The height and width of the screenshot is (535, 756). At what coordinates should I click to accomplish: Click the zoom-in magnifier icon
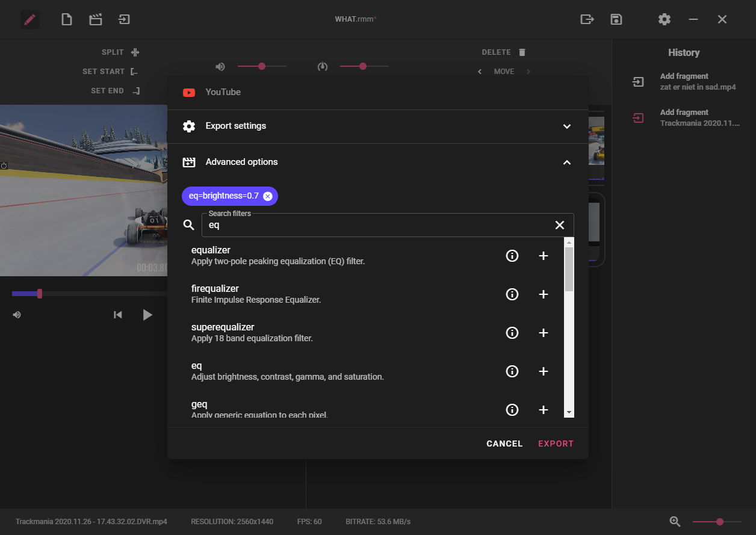tap(675, 522)
